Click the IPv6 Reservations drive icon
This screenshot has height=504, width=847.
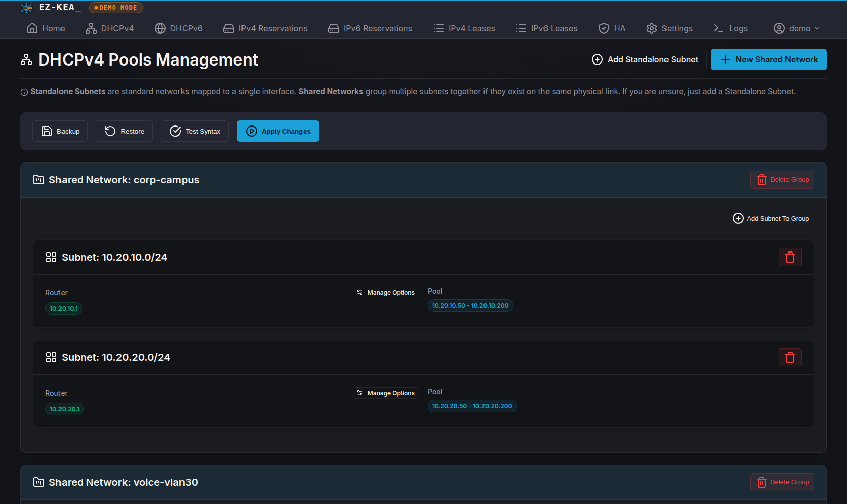(334, 28)
